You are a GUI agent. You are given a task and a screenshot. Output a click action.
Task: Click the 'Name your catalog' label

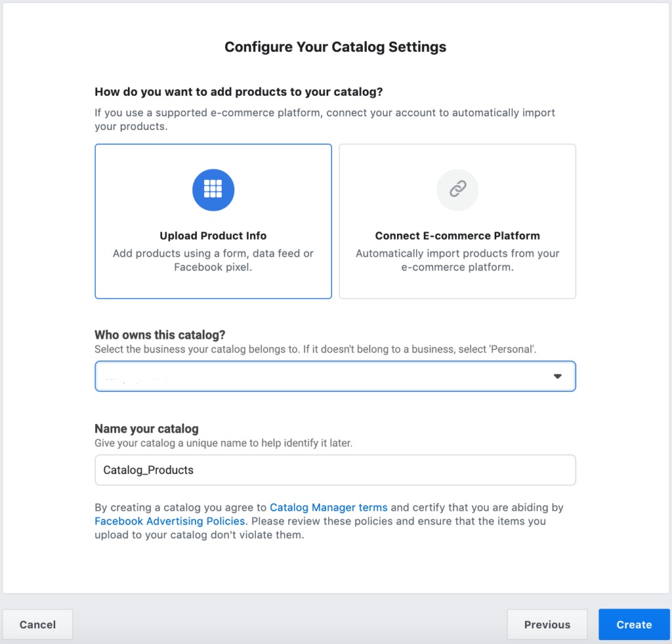click(x=145, y=428)
